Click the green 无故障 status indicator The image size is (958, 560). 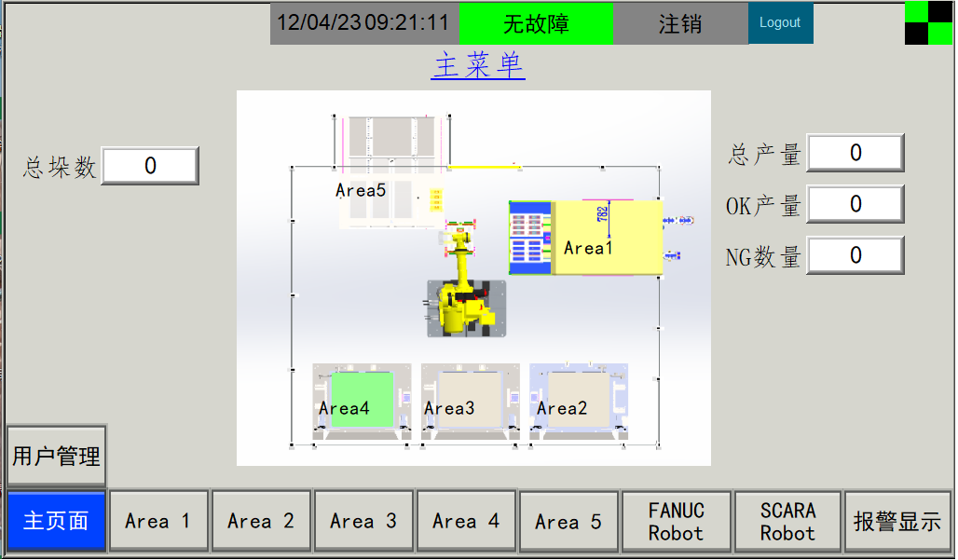(536, 23)
